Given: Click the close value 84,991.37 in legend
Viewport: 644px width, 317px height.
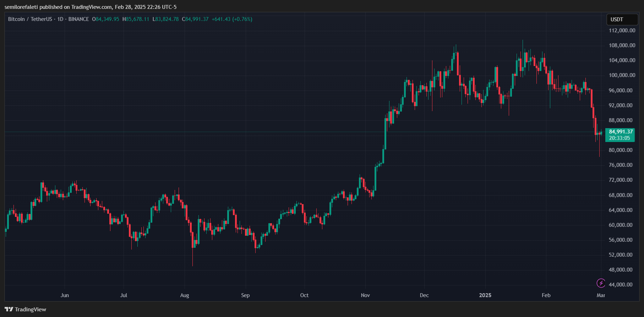Looking at the screenshot, I should 197,19.
